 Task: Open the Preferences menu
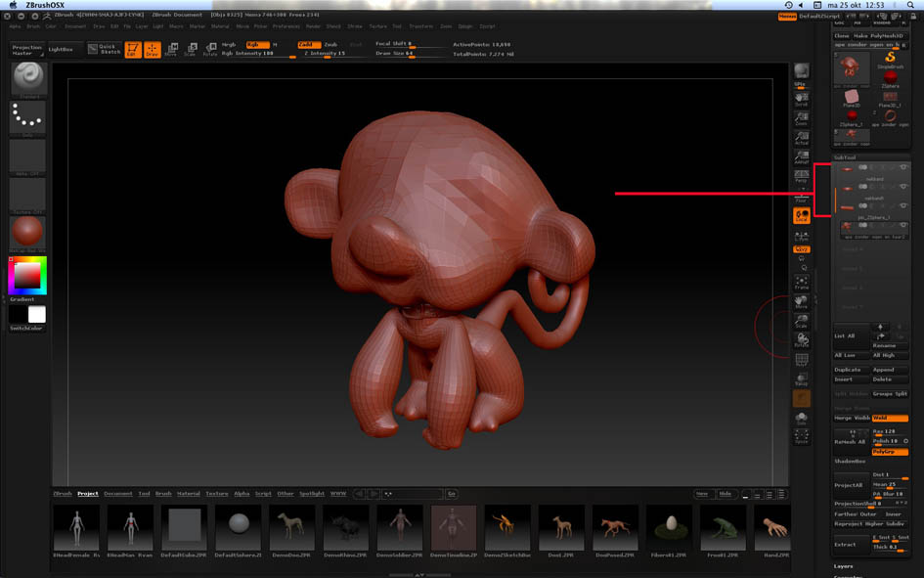[286, 26]
